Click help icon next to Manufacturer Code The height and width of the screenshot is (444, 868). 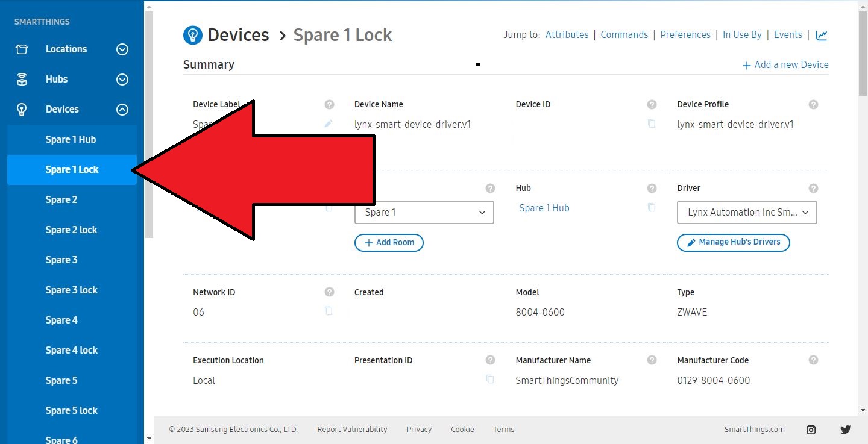point(813,360)
